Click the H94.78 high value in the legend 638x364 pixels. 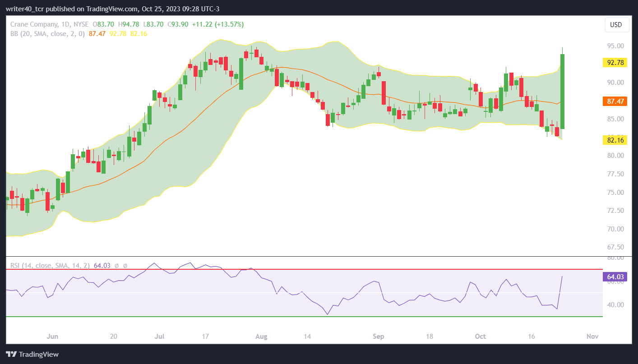[128, 24]
